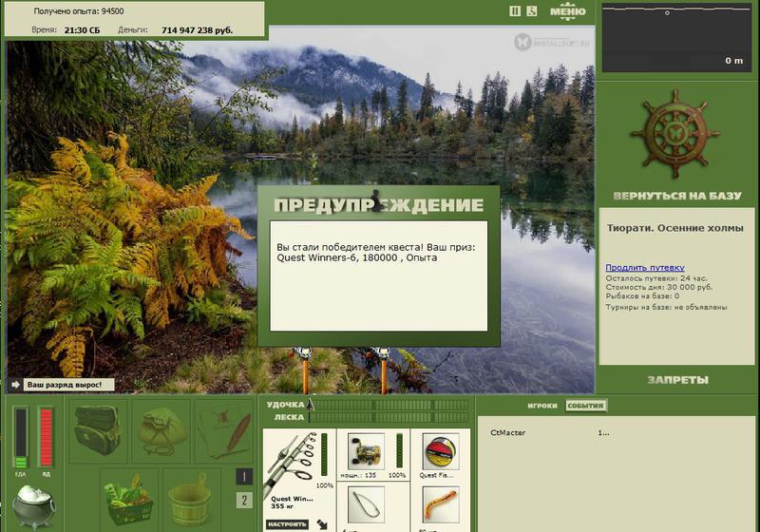
Task: Return to base via ВЕРНУТЬСЯ НА БАЗУ
Action: click(677, 196)
